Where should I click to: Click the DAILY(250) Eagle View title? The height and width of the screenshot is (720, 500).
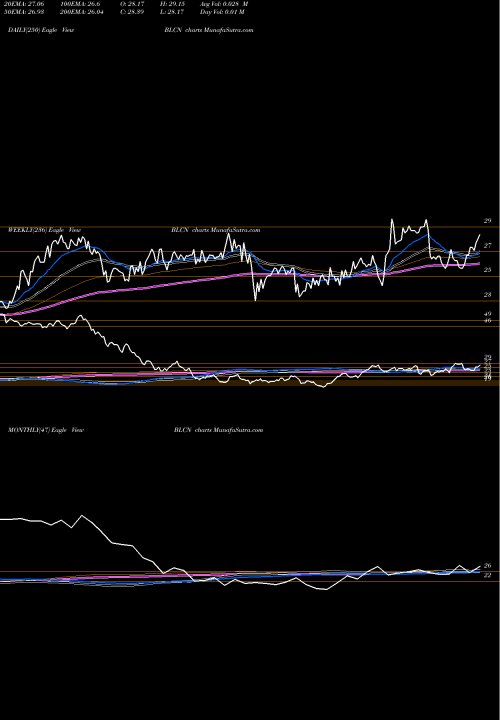pyautogui.click(x=41, y=30)
